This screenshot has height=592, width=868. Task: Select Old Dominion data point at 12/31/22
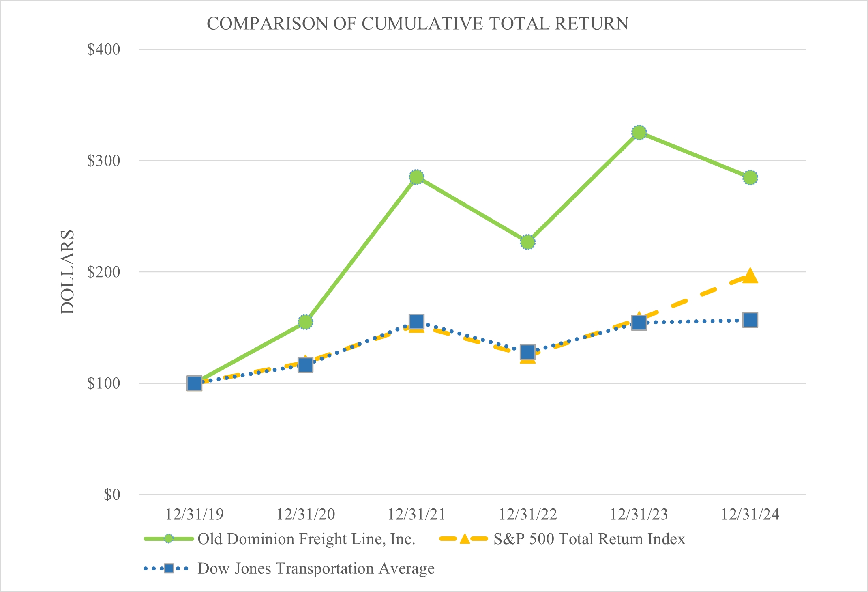tap(527, 242)
